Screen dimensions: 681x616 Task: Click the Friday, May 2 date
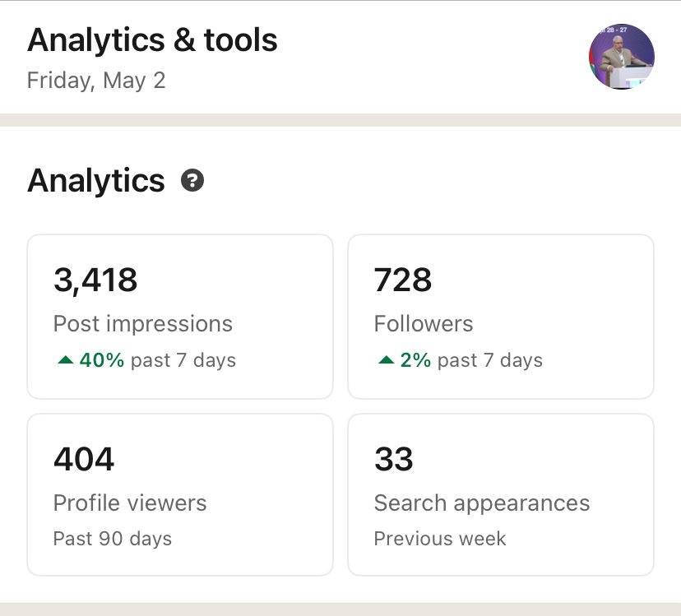[96, 81]
